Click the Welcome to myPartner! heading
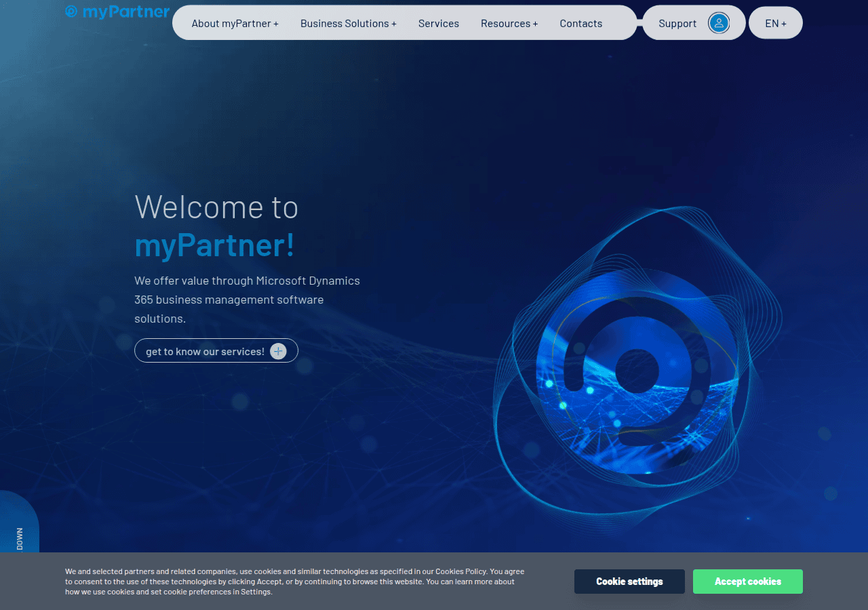868x610 pixels. [216, 226]
